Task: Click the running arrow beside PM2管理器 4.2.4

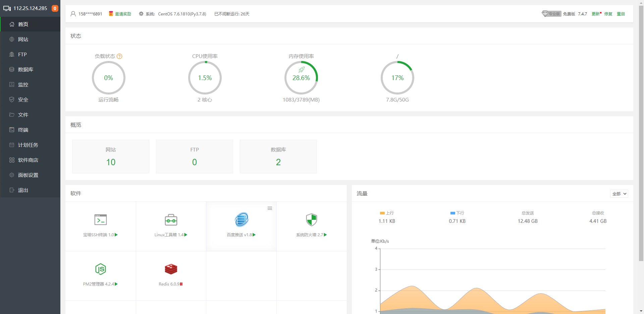Action: [116, 284]
